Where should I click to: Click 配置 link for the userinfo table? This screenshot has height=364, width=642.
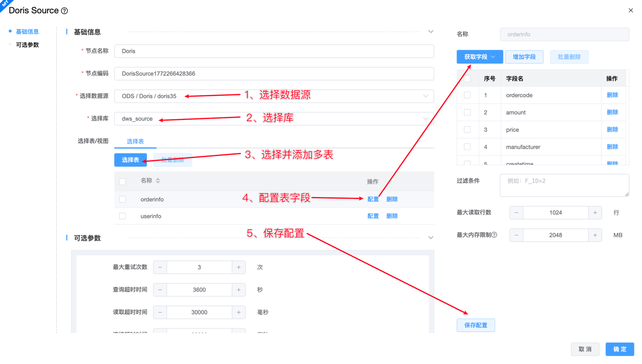373,216
